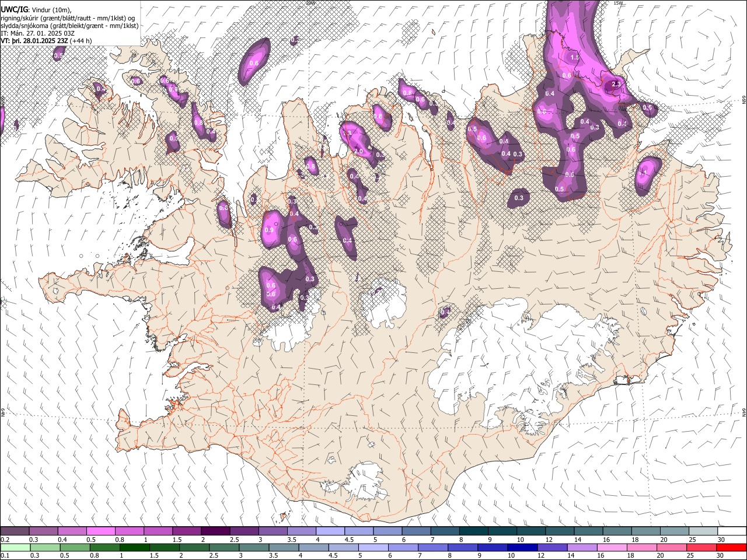Click the upper legend swatch between 0.2 and 0.3
This screenshot has width=747, height=560.
pyautogui.click(x=15, y=531)
